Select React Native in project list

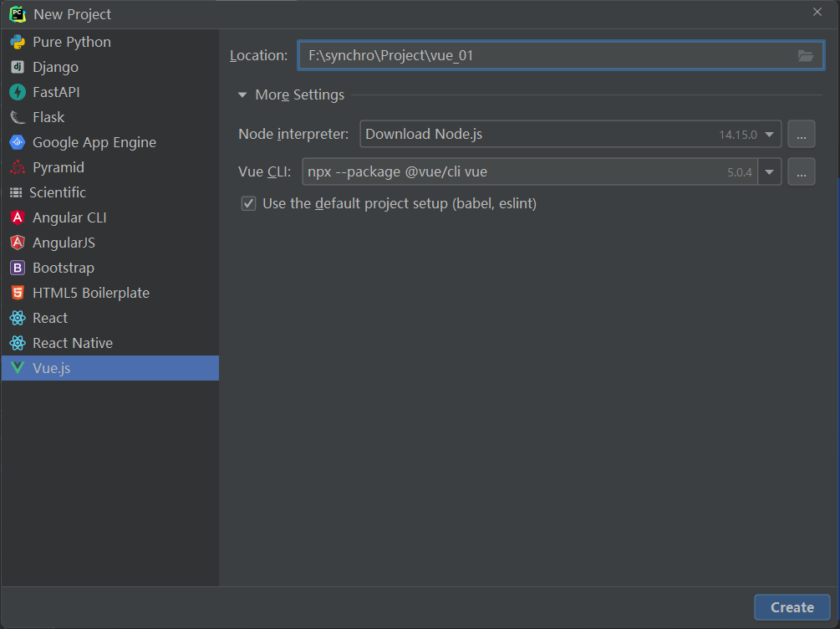click(109, 343)
